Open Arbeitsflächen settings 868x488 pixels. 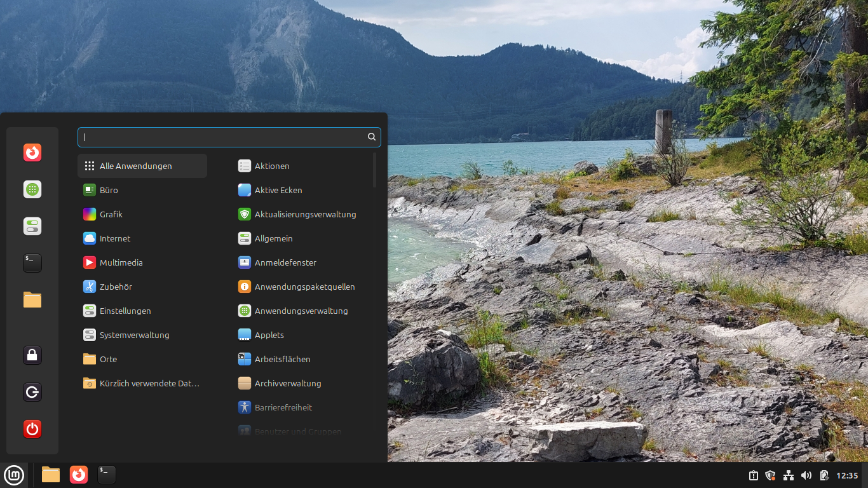pos(302,359)
